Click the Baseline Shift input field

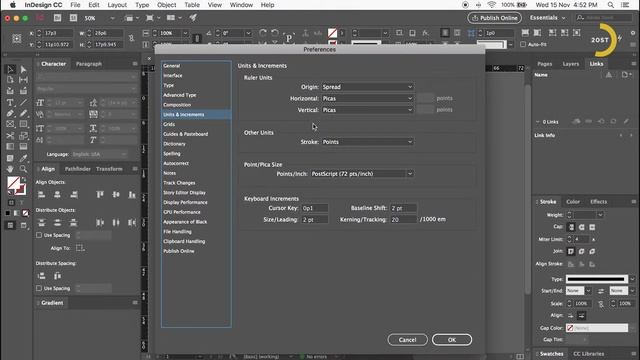(x=403, y=208)
